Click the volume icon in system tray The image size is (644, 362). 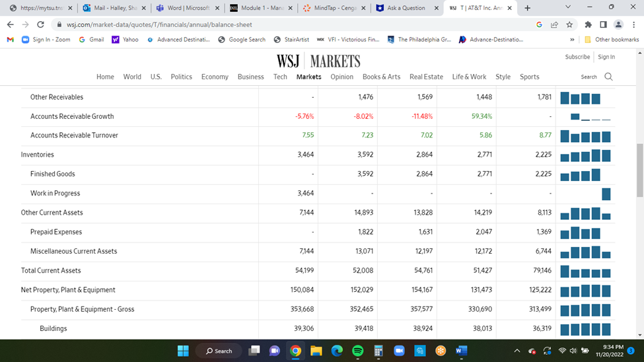573,351
